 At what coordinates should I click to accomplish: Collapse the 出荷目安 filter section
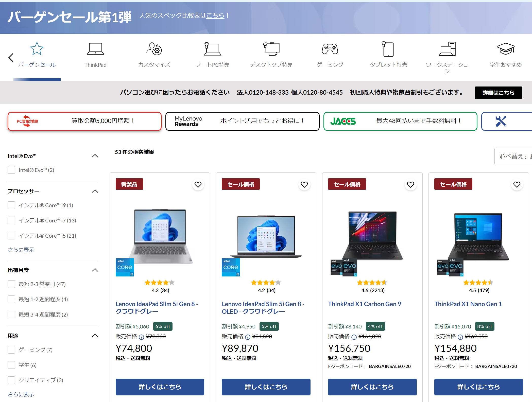point(95,270)
